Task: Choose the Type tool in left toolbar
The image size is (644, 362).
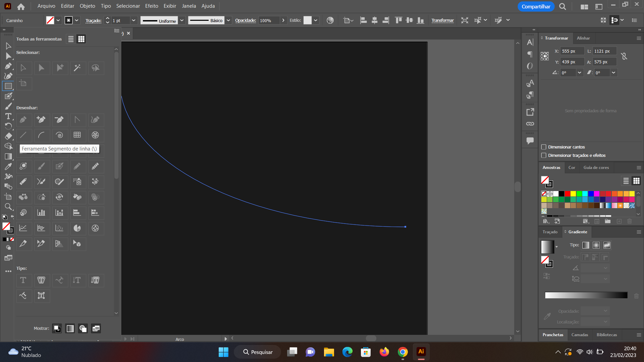Action: coord(8,116)
